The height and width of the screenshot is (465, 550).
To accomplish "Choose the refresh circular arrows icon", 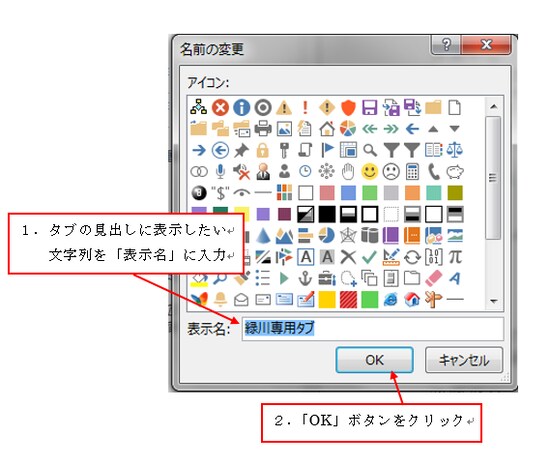I will tap(412, 257).
